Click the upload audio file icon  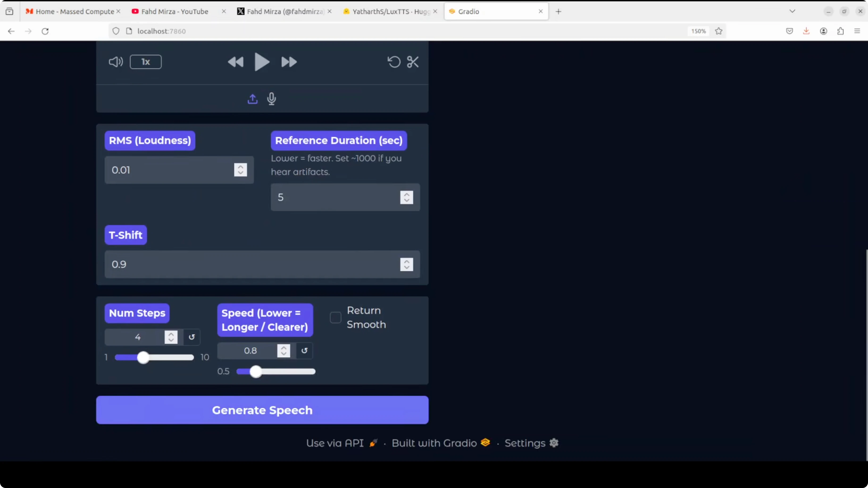[x=252, y=99]
